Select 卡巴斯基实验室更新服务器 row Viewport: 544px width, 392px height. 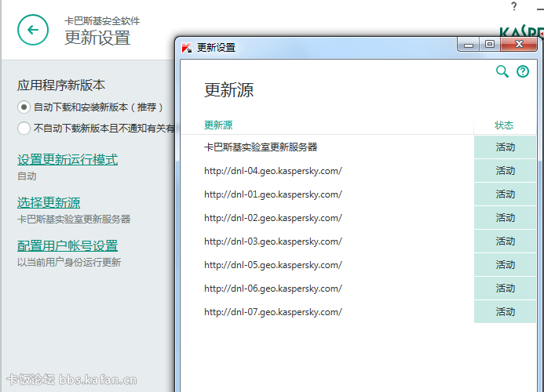point(327,147)
